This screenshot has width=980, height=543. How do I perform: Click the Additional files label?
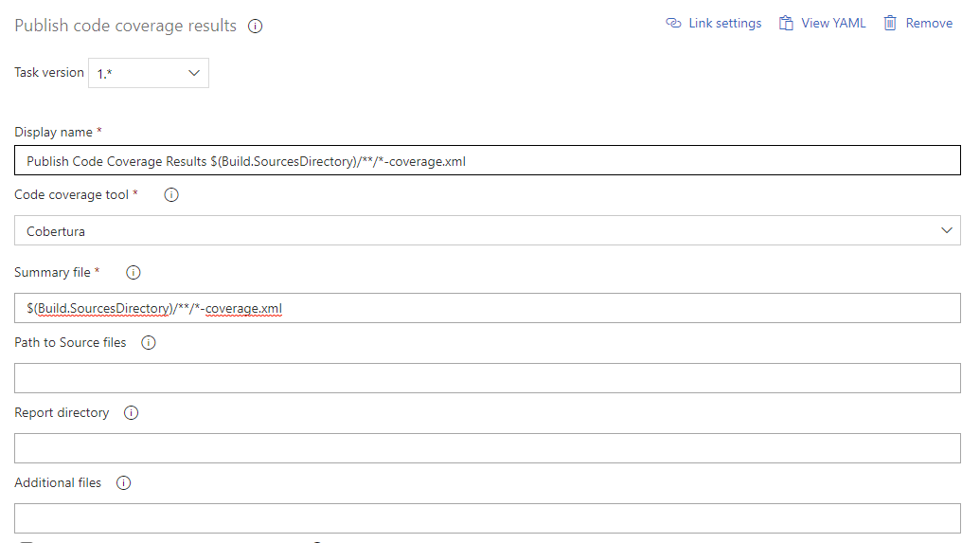(58, 483)
